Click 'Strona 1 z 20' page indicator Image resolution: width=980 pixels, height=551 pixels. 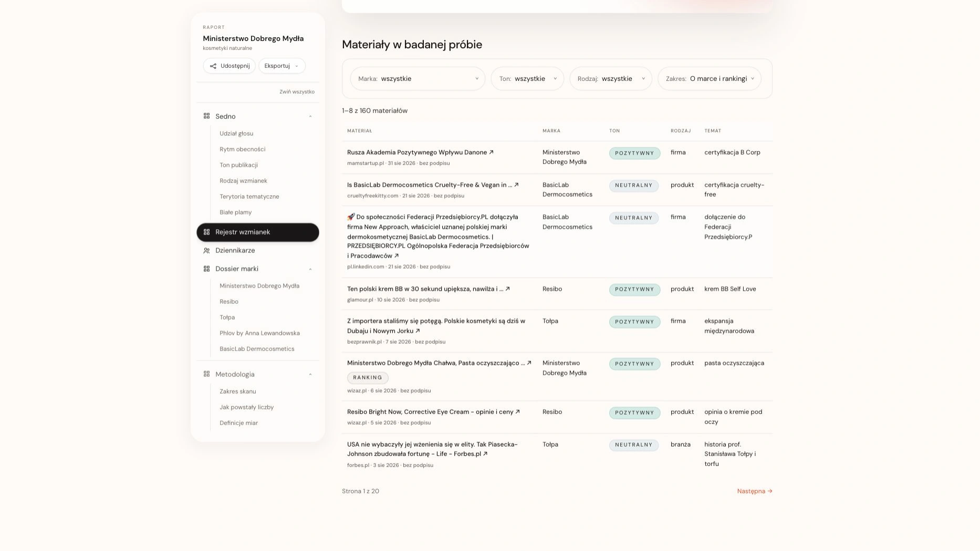pyautogui.click(x=360, y=491)
